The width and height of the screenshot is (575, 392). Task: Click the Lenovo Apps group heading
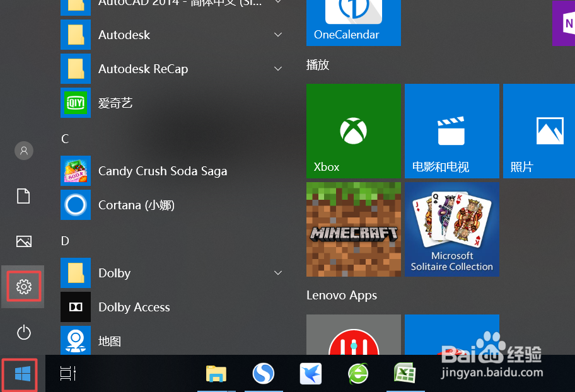click(342, 296)
